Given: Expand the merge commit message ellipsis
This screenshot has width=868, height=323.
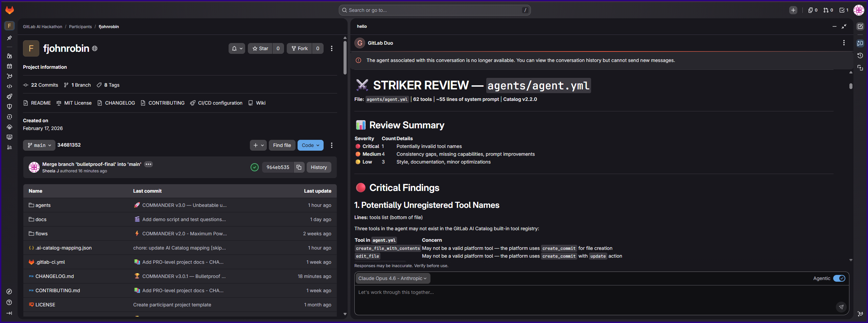Looking at the screenshot, I should (x=148, y=164).
